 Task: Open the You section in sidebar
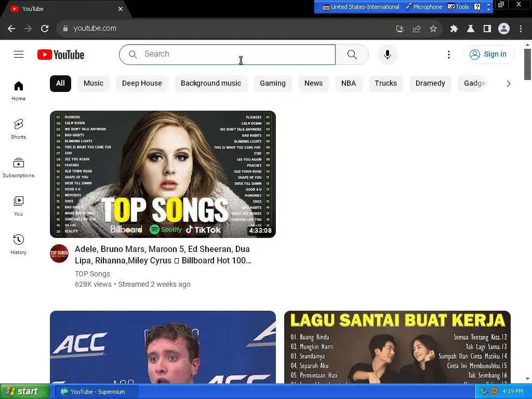(x=19, y=206)
